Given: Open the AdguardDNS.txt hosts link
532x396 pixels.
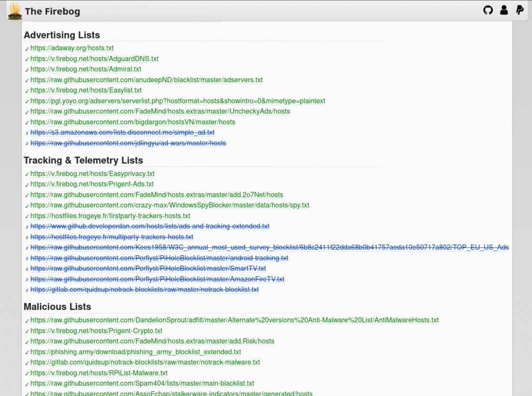Looking at the screenshot, I should pos(94,59).
